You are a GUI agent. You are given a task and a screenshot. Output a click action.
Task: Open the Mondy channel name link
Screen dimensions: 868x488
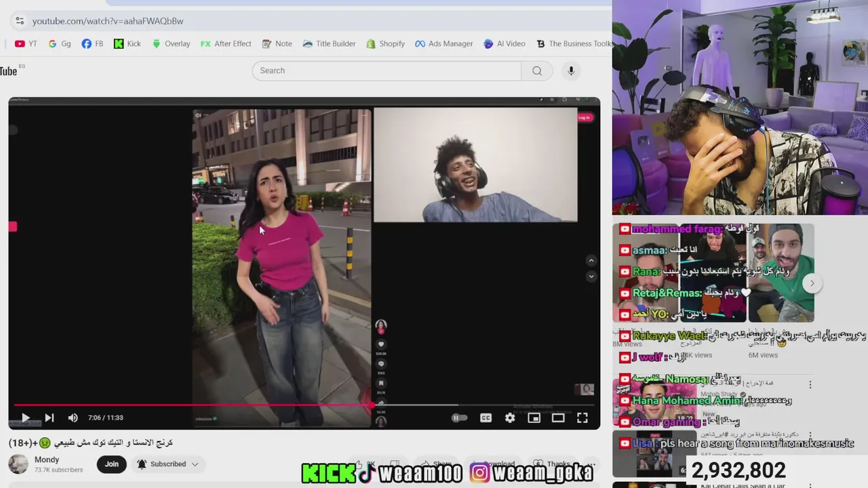pyautogui.click(x=47, y=460)
